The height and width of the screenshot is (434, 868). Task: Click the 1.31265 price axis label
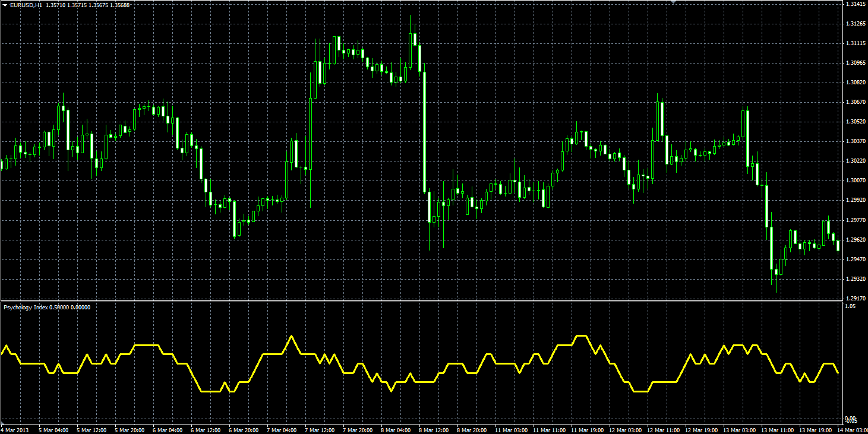(856, 24)
